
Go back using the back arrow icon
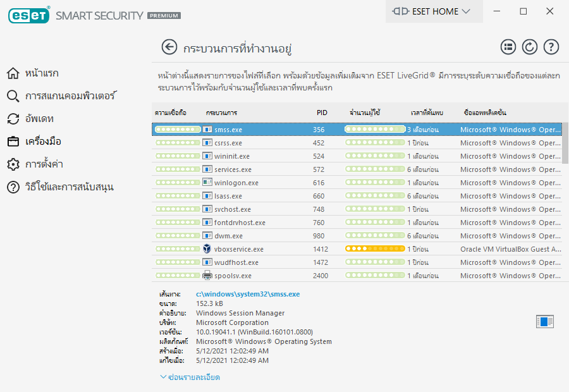pyautogui.click(x=169, y=47)
